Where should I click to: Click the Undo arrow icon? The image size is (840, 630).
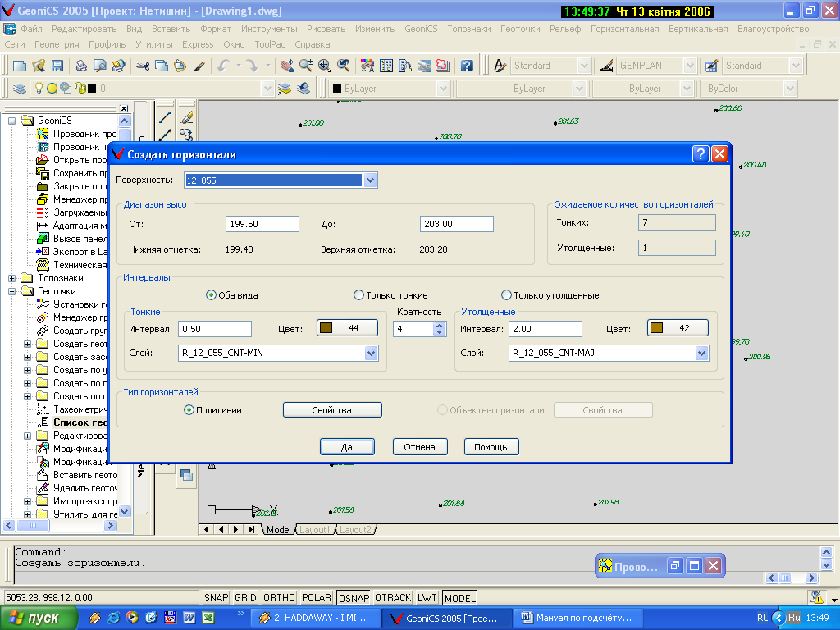[223, 66]
